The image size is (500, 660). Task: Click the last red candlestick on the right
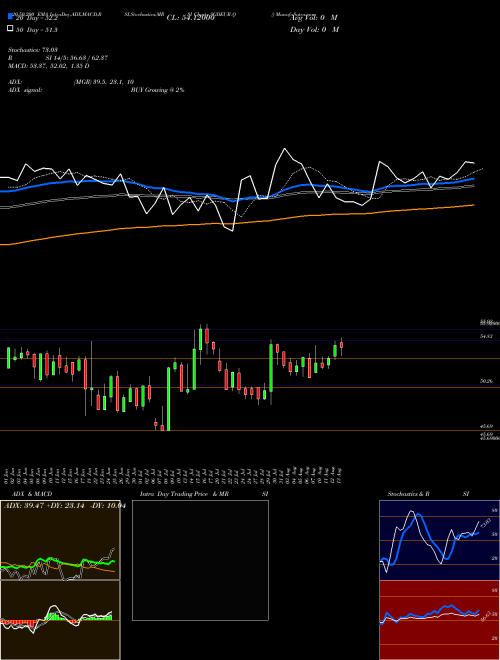(x=341, y=345)
